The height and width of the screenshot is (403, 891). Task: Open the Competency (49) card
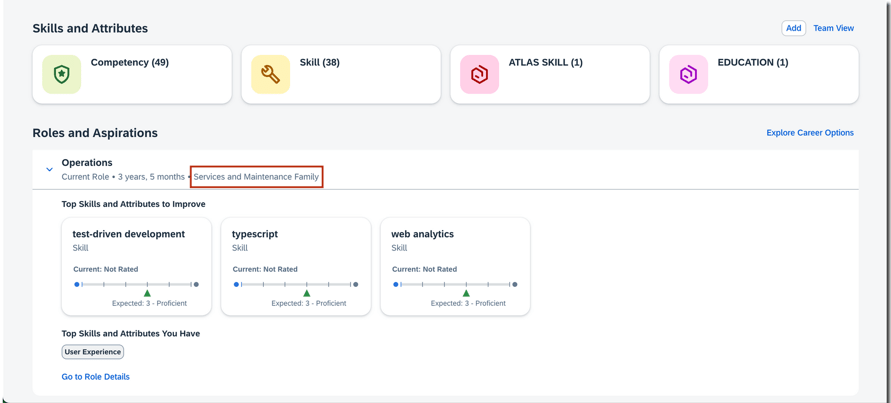click(130, 63)
